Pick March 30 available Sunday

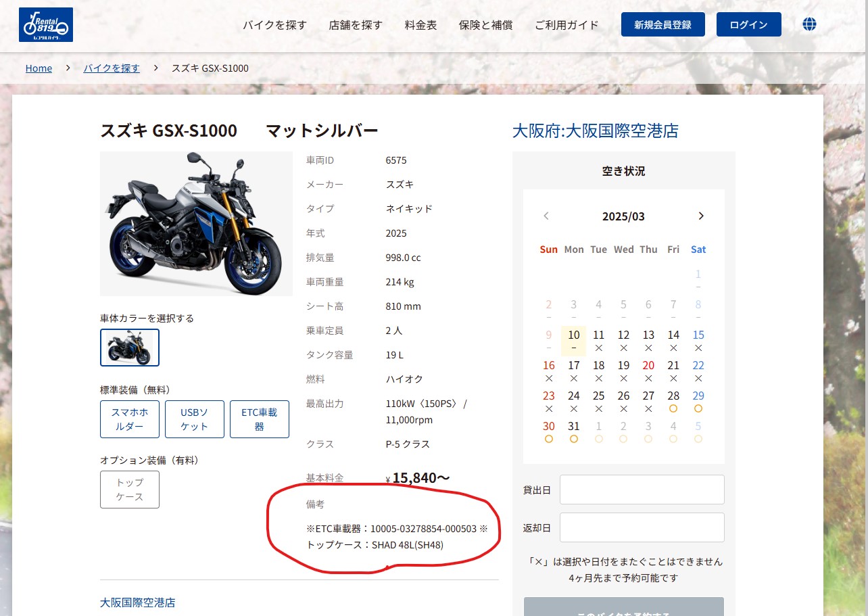[549, 432]
